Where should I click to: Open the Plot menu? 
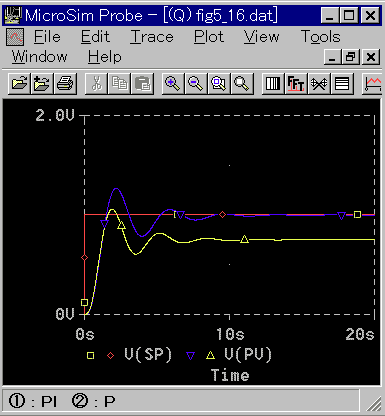(209, 37)
